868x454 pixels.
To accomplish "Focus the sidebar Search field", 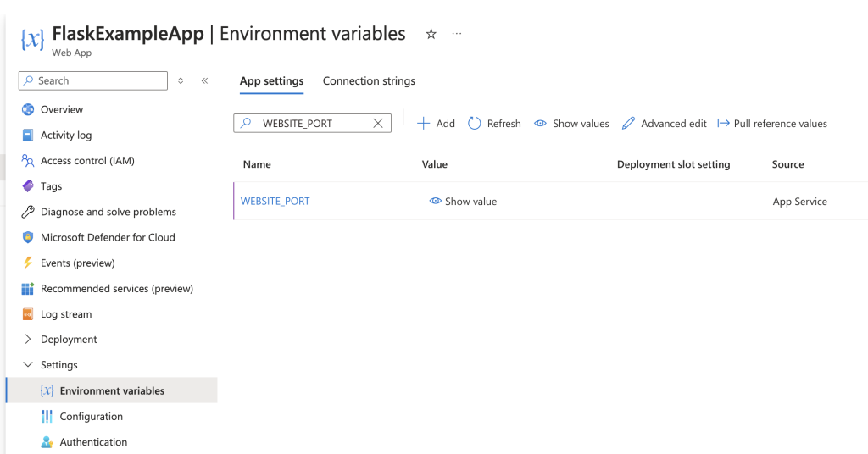I will 93,80.
